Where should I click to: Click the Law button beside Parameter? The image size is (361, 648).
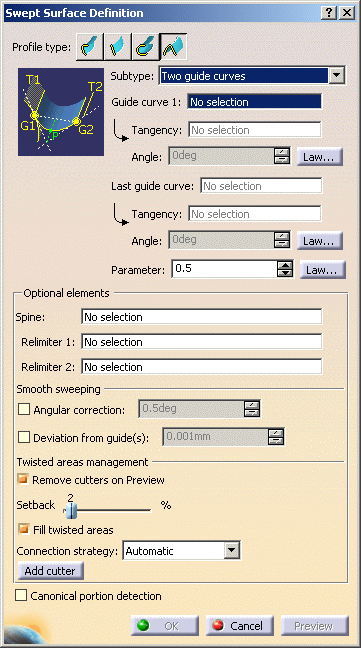tap(322, 270)
